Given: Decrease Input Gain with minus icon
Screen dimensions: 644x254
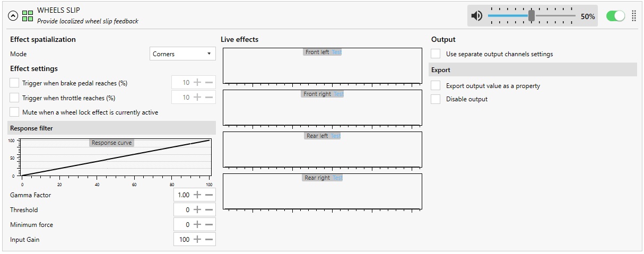Looking at the screenshot, I should [209, 240].
